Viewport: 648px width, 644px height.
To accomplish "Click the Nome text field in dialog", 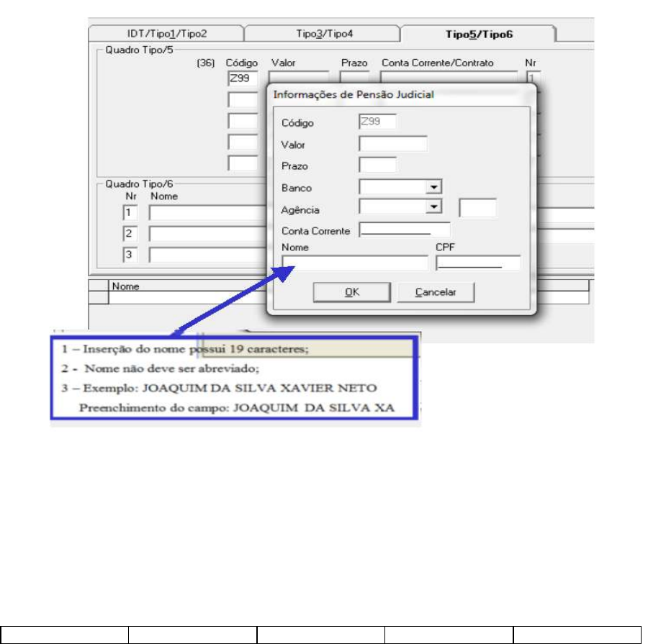I will [354, 263].
